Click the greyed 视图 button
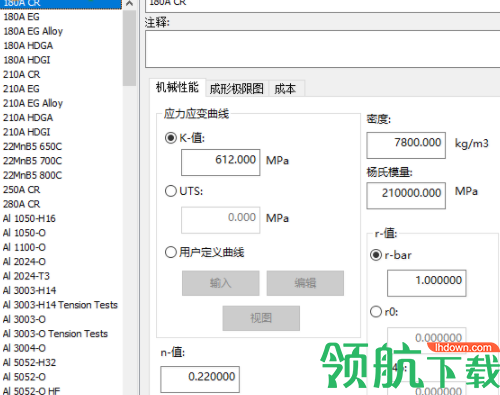Screen dimensions: 500x395 coord(261,318)
